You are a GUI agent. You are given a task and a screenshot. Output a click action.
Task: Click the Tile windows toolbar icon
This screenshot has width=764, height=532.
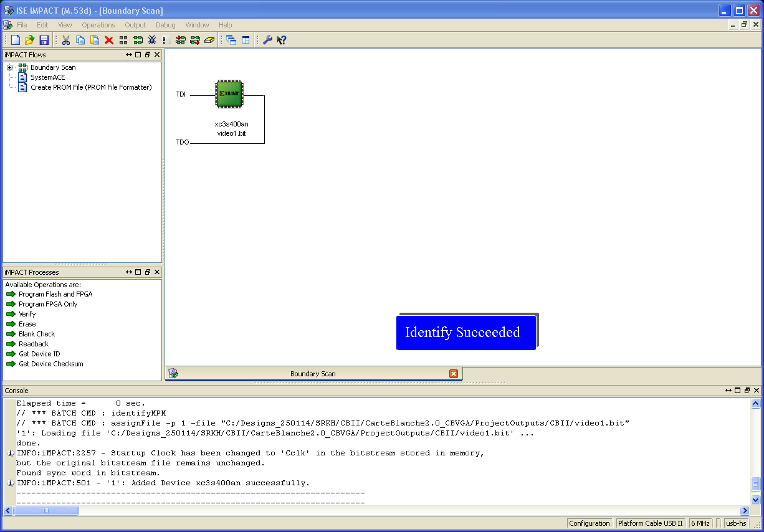pos(246,40)
